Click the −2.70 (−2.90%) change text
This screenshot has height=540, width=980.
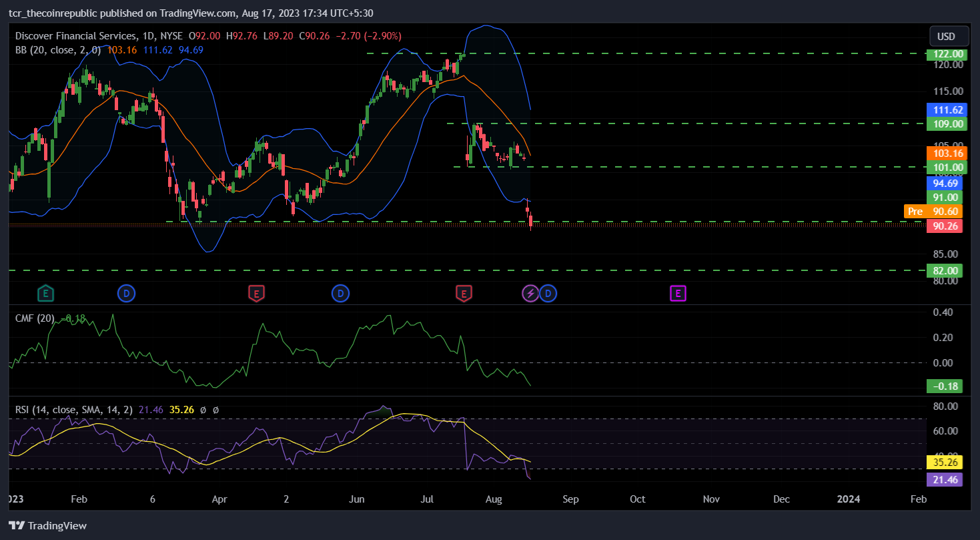(368, 36)
